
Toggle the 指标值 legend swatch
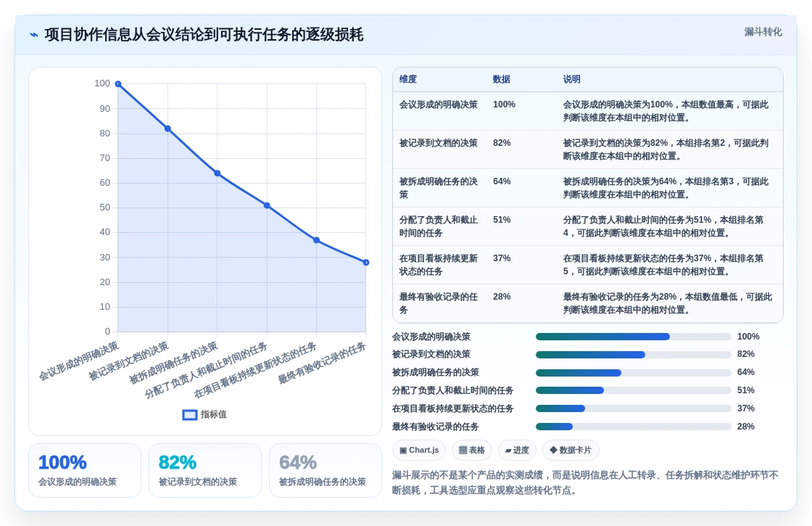[x=190, y=414]
